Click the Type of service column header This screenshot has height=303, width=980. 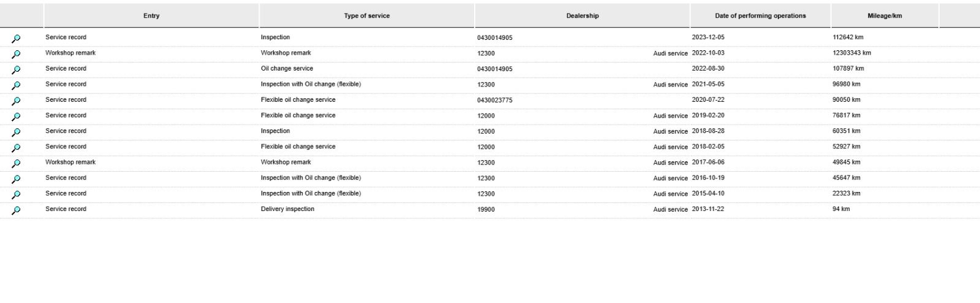pyautogui.click(x=366, y=16)
